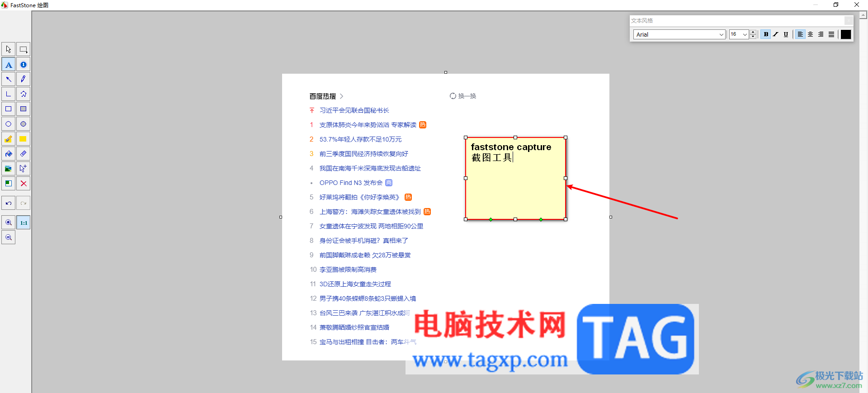Click the red X delete tool
This screenshot has height=393, width=868.
tap(24, 184)
